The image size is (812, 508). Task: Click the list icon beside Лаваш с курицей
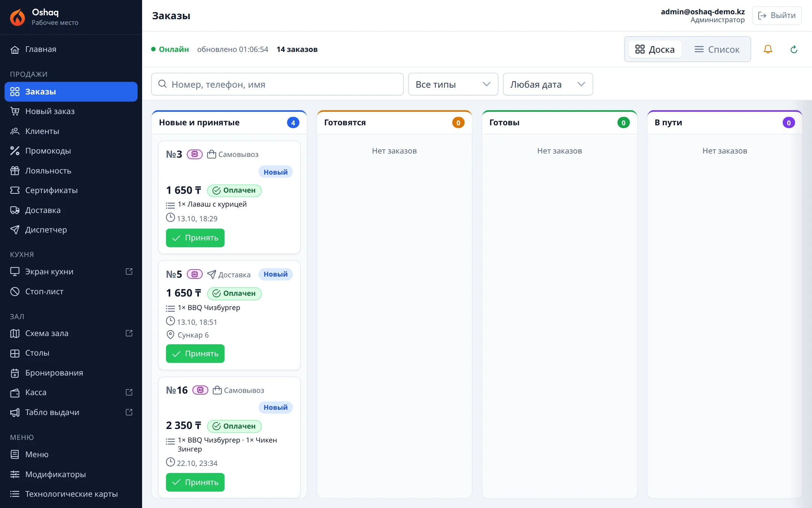click(x=170, y=205)
